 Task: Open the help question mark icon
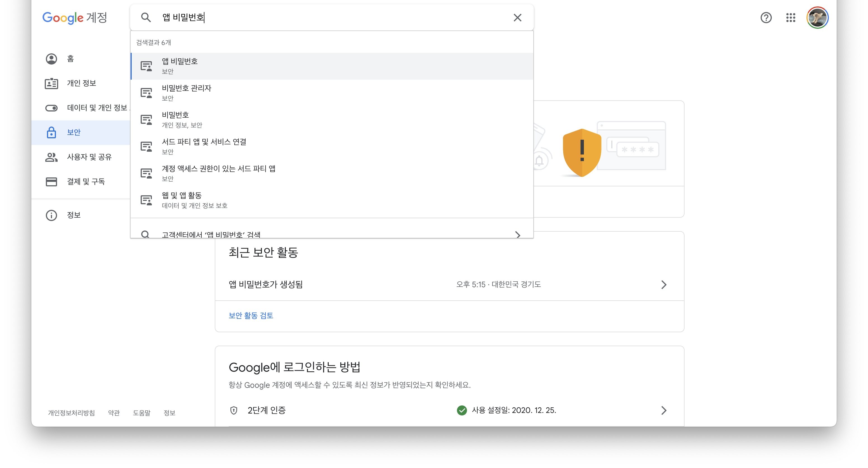[766, 18]
